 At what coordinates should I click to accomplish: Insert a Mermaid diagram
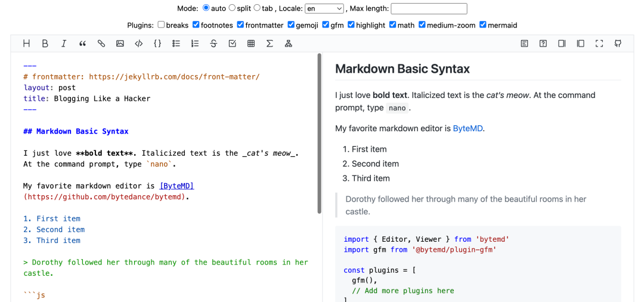(x=289, y=44)
